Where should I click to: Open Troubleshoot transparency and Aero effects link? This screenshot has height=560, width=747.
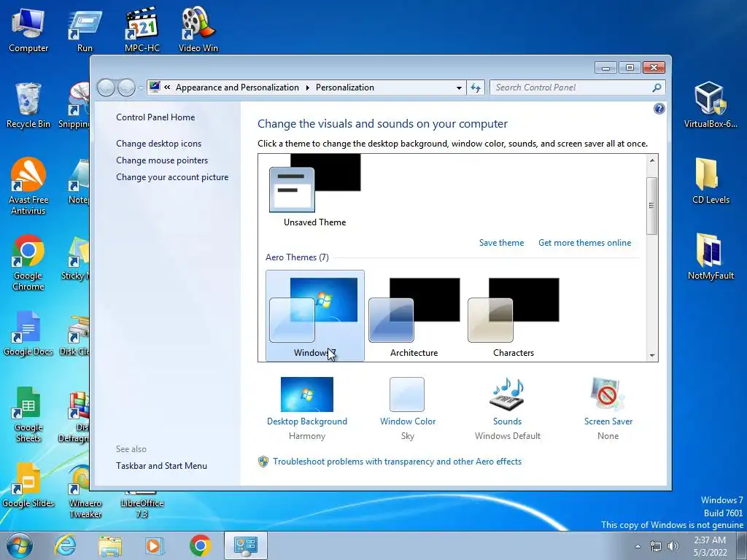(x=397, y=462)
